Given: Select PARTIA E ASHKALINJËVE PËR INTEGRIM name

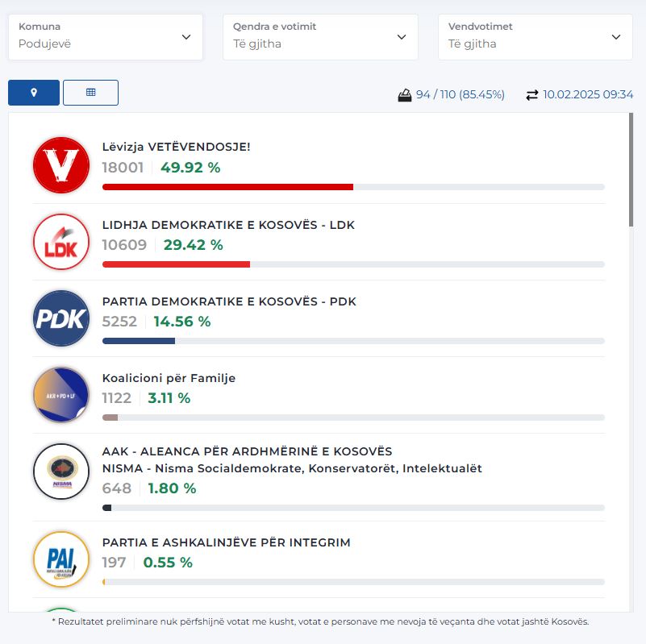Looking at the screenshot, I should [226, 542].
